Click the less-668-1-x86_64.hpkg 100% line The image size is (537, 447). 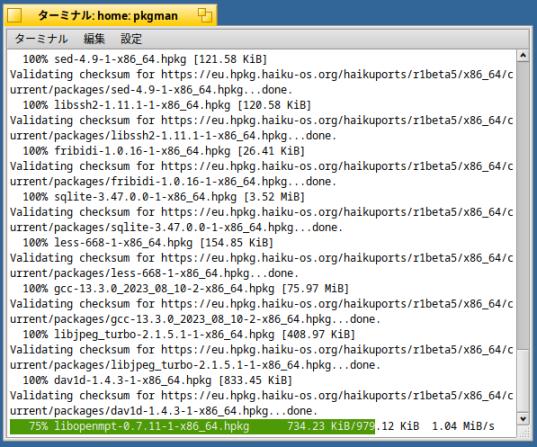[x=148, y=243]
